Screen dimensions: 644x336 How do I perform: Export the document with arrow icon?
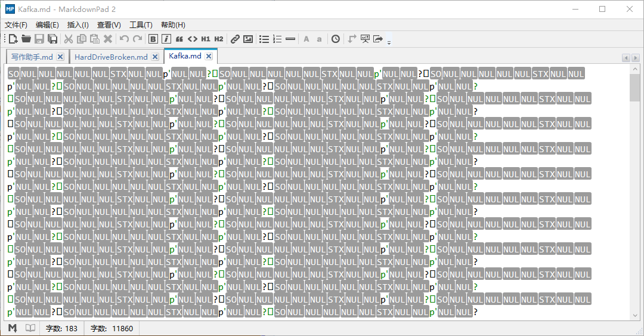(378, 39)
